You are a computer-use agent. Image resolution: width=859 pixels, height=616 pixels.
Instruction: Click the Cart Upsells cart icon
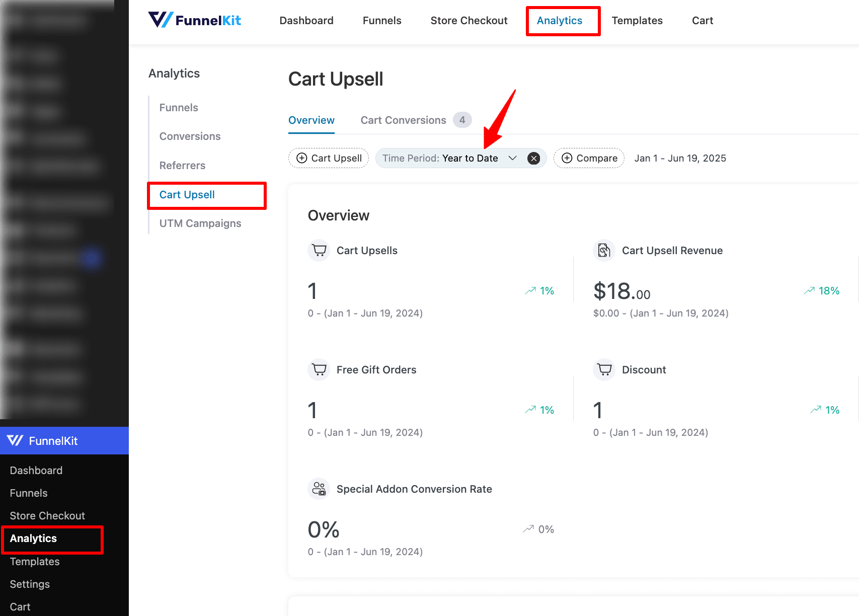[x=319, y=250]
